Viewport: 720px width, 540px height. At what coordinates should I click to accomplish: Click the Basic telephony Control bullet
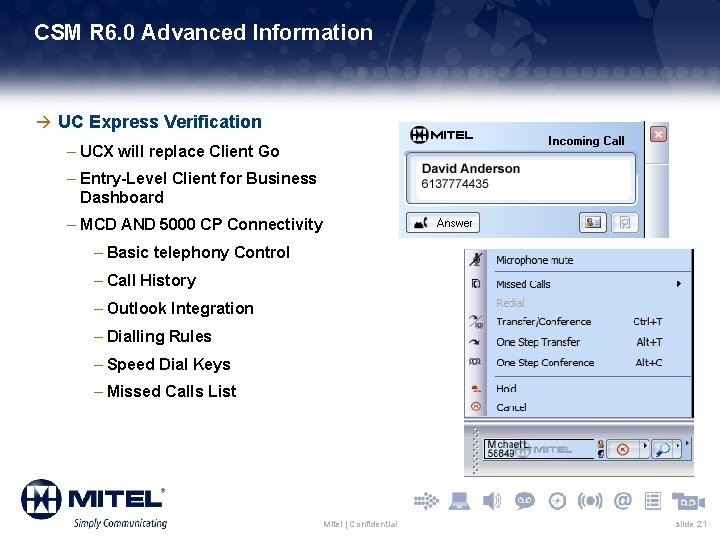(x=198, y=252)
